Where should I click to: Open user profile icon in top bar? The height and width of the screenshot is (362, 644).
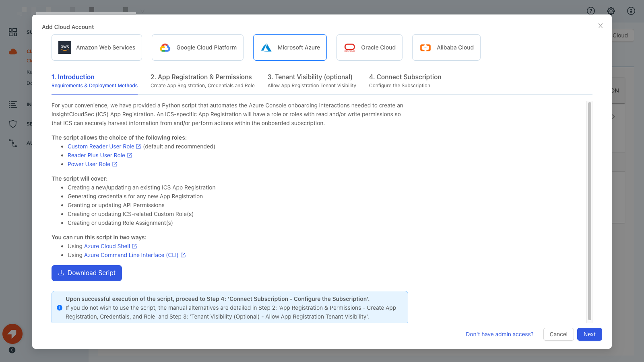[631, 11]
